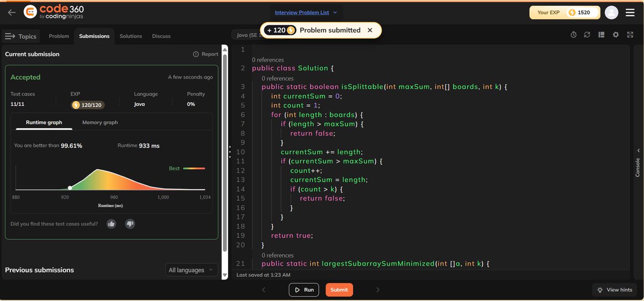Image resolution: width=644 pixels, height=301 pixels.
Task: Open the hamburger main menu
Action: pyautogui.click(x=630, y=12)
